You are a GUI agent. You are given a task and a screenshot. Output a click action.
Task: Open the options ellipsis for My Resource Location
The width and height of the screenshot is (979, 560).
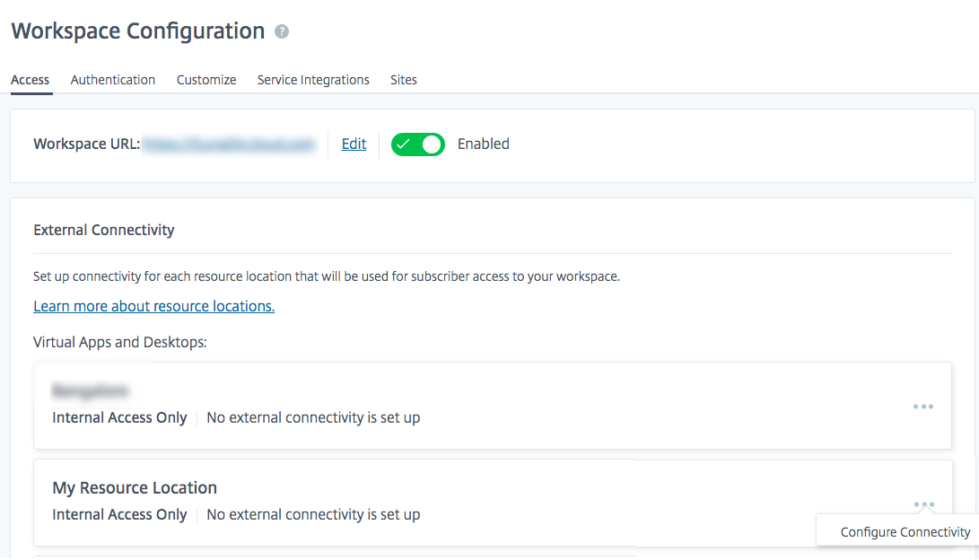click(x=923, y=504)
